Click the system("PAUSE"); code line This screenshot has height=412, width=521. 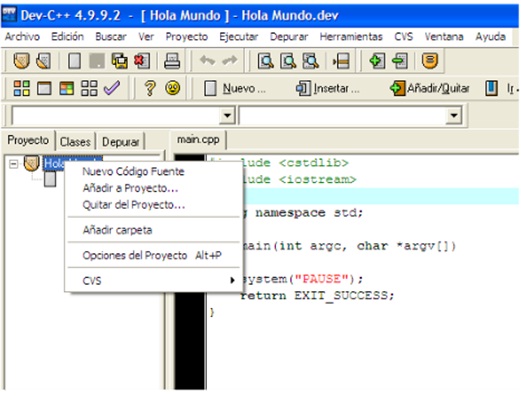point(302,279)
